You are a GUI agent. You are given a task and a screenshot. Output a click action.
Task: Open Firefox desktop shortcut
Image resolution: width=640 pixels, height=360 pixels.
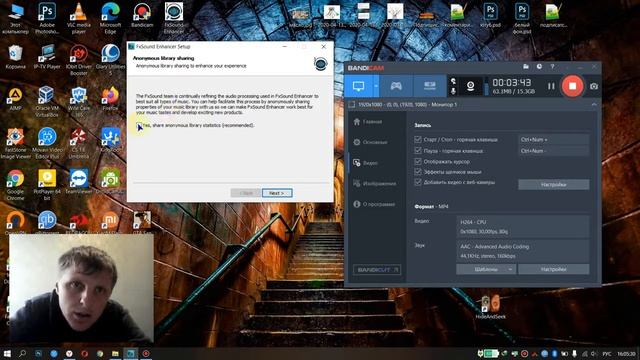point(110,99)
